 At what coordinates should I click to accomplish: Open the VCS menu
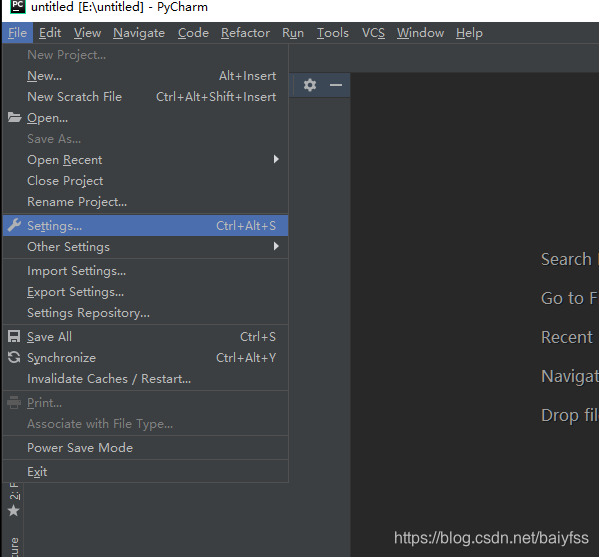pos(373,33)
